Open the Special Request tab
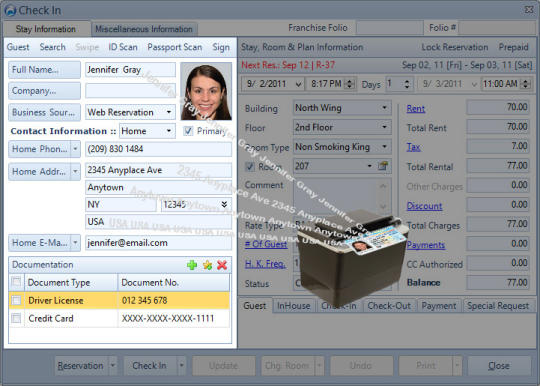This screenshot has height=386, width=540. 498,306
